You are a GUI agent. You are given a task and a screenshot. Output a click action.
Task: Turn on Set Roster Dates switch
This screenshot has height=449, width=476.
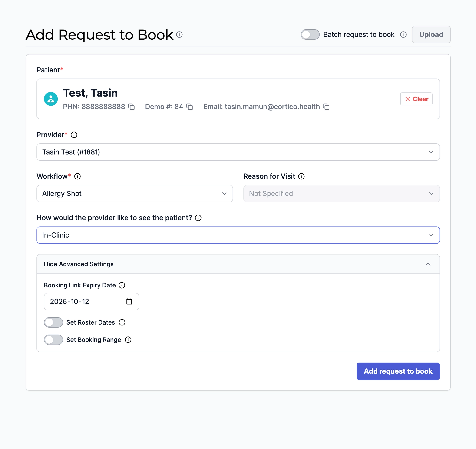click(53, 323)
